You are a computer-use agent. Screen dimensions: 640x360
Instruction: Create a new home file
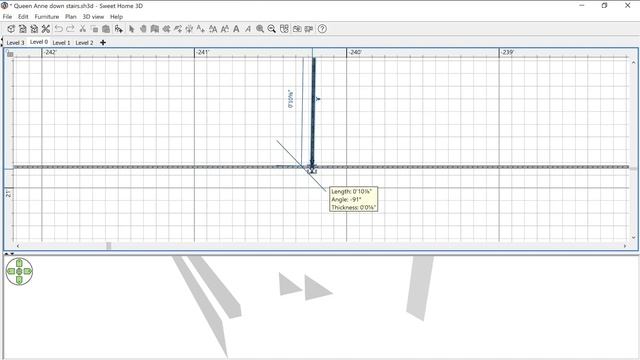[11, 29]
